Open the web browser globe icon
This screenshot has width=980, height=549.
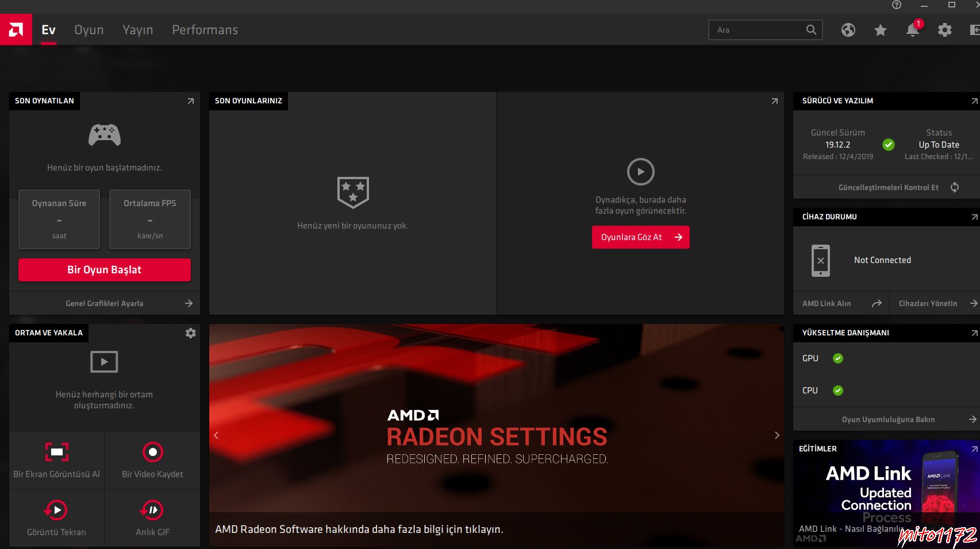[x=848, y=30]
